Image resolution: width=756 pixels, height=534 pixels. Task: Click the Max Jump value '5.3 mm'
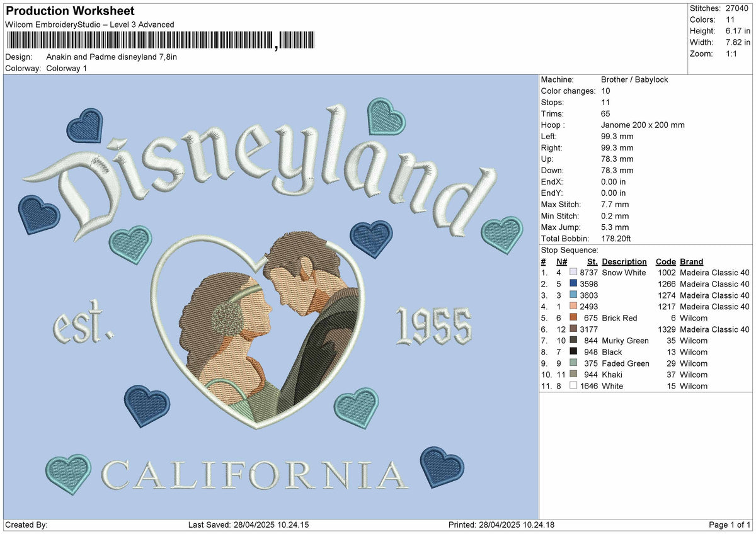[x=615, y=227]
